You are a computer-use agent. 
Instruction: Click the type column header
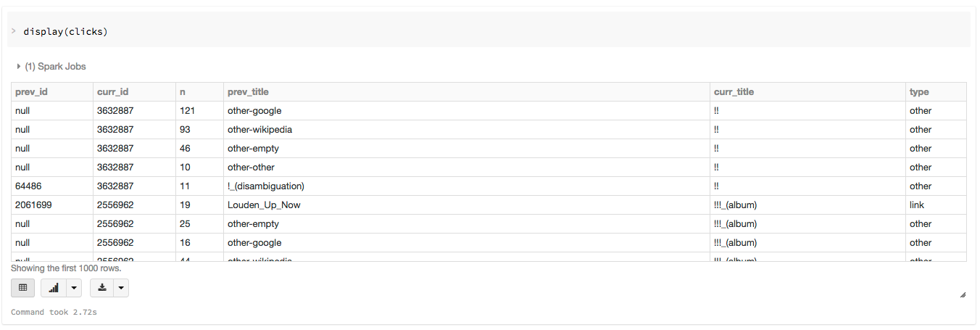pyautogui.click(x=919, y=92)
